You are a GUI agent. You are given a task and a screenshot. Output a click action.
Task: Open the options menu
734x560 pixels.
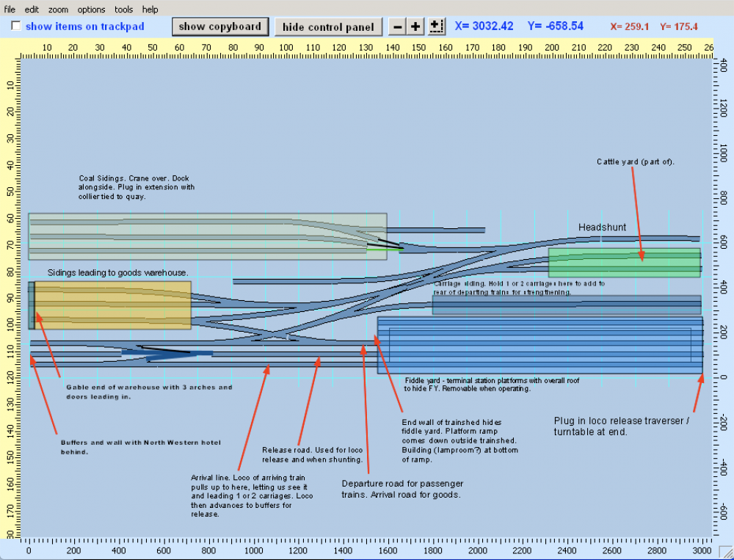pyautogui.click(x=92, y=10)
